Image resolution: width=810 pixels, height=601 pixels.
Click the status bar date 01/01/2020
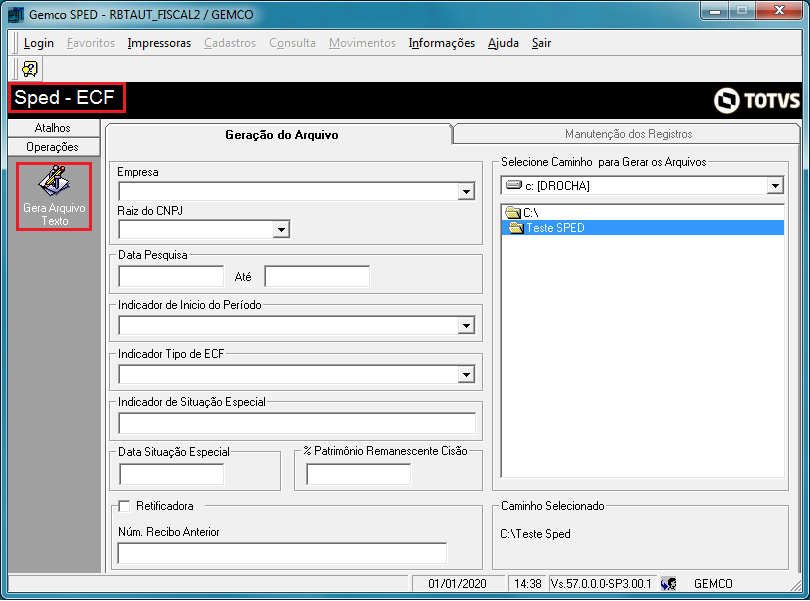tap(457, 583)
